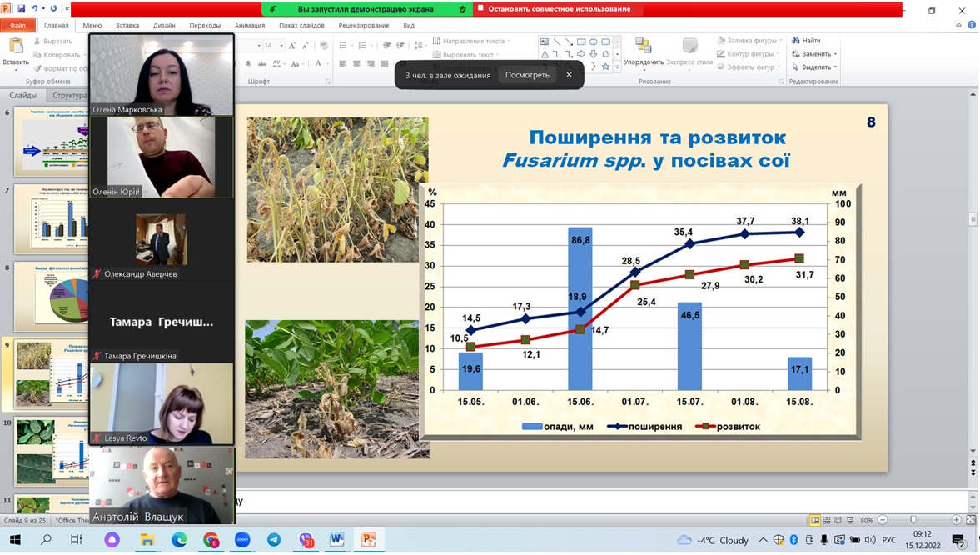Adjust the zoom slider handle
Viewport: 980px width, 555px height.
click(913, 520)
